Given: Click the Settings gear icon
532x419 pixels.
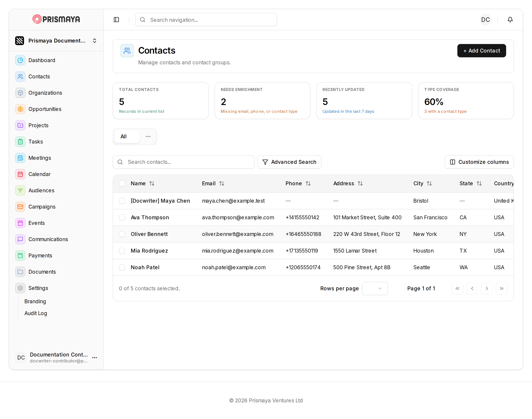Looking at the screenshot, I should click(x=20, y=288).
